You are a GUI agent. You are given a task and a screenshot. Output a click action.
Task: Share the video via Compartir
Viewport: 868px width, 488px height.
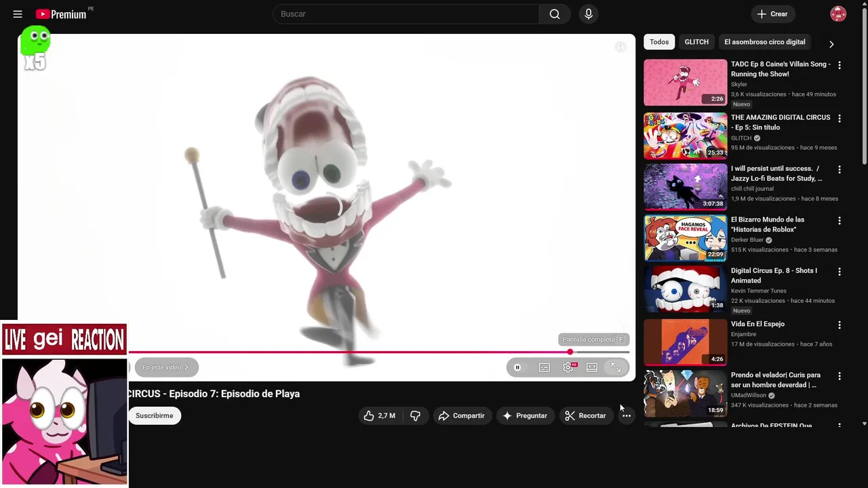(x=462, y=415)
